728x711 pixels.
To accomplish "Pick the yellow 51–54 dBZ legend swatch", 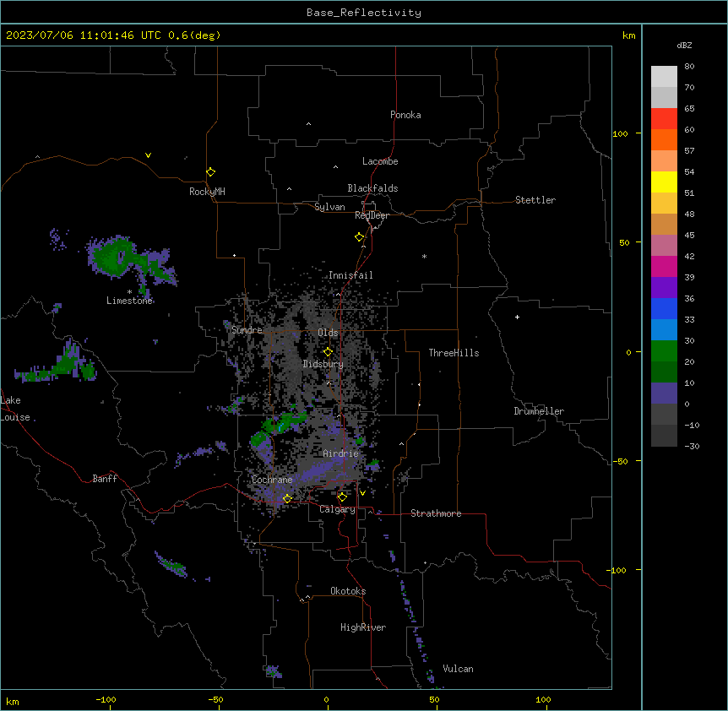I will pyautogui.click(x=664, y=182).
